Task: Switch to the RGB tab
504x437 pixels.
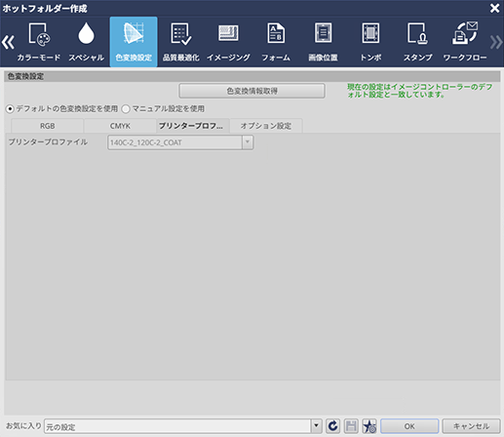Action: [48, 126]
